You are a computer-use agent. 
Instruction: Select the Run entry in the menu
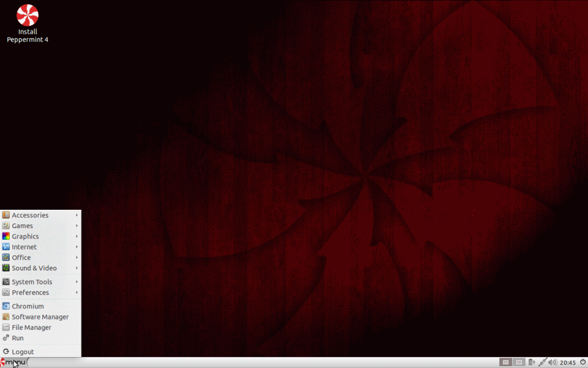coord(40,337)
